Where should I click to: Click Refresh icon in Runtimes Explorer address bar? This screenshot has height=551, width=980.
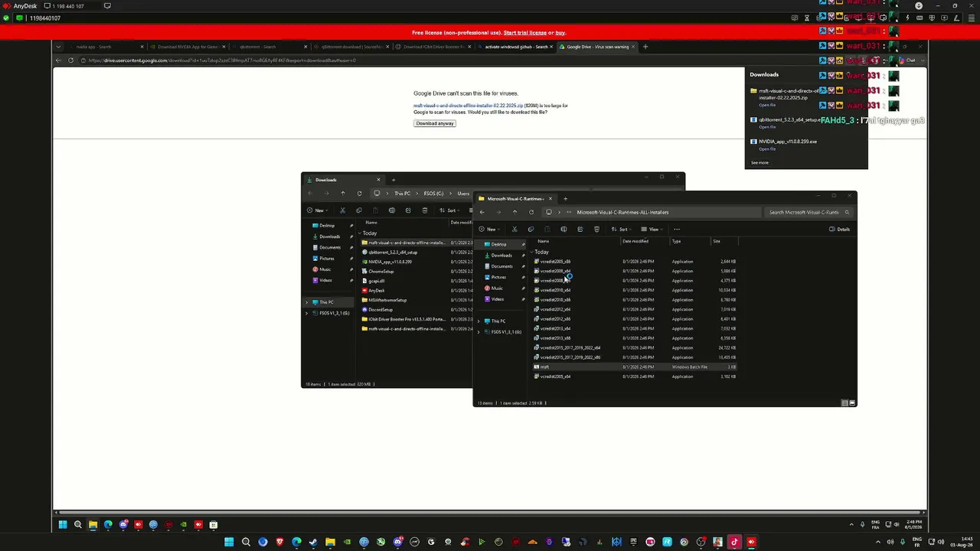click(531, 212)
